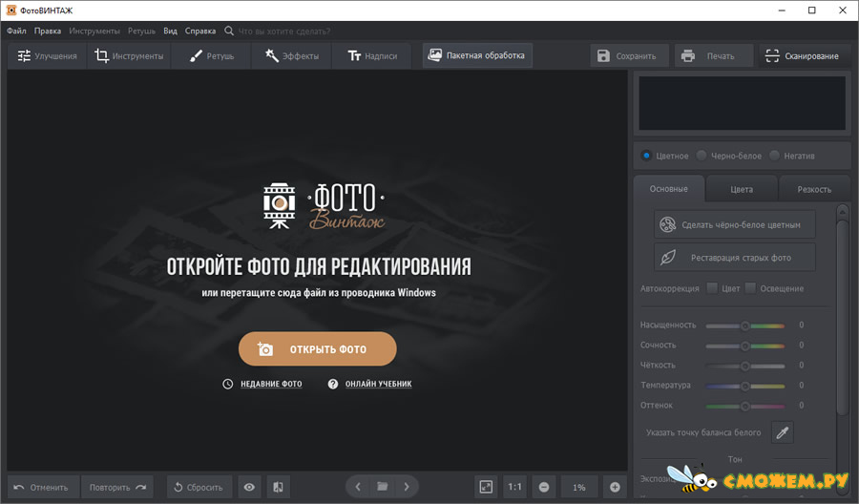
Task: Click the Насыщенность slider handle
Action: [745, 325]
